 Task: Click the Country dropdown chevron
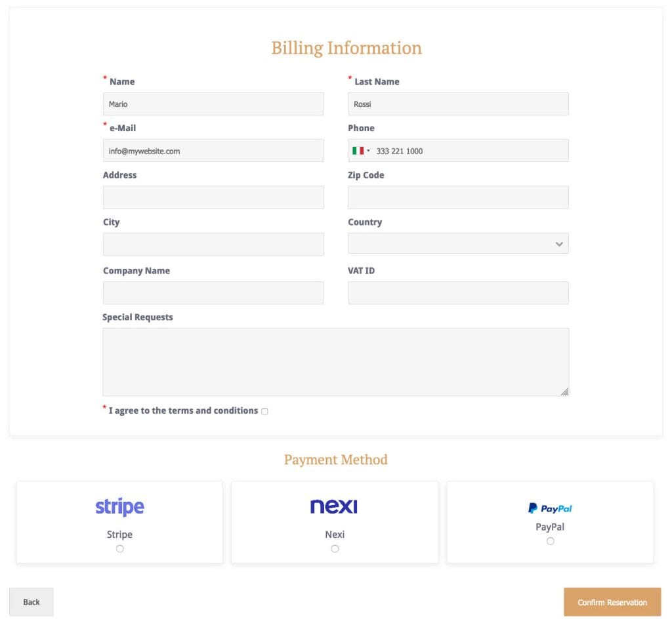(558, 243)
